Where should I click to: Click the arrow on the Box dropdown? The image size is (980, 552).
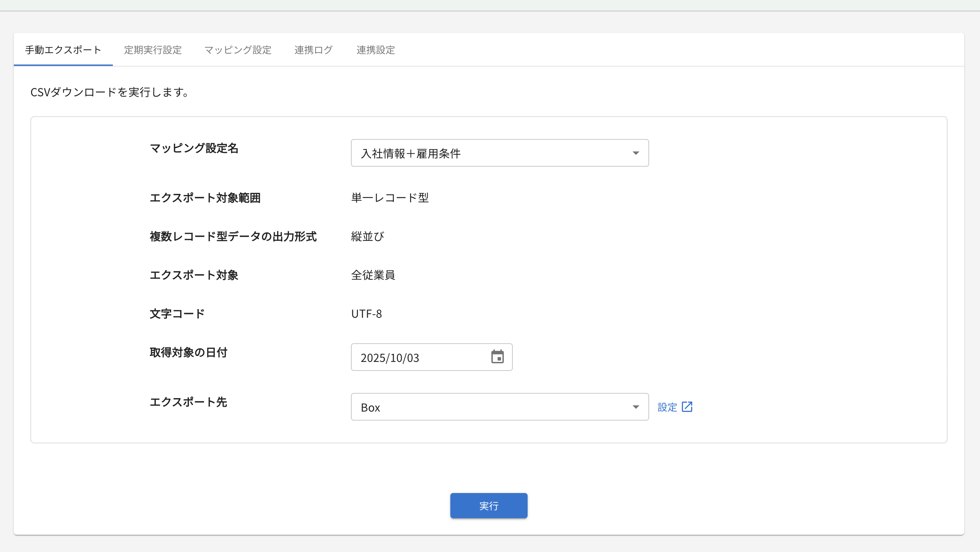[635, 407]
